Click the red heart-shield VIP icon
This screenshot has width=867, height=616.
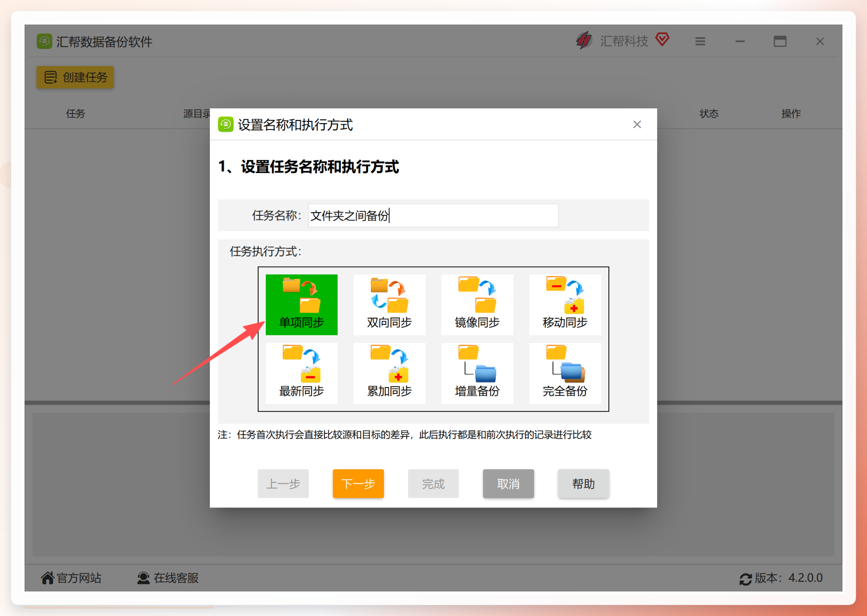pos(663,40)
